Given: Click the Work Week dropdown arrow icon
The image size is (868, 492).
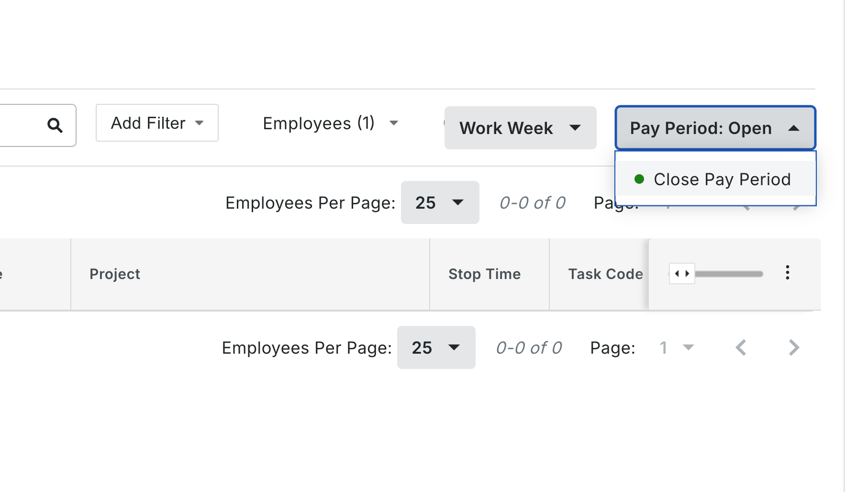Looking at the screenshot, I should [x=575, y=128].
